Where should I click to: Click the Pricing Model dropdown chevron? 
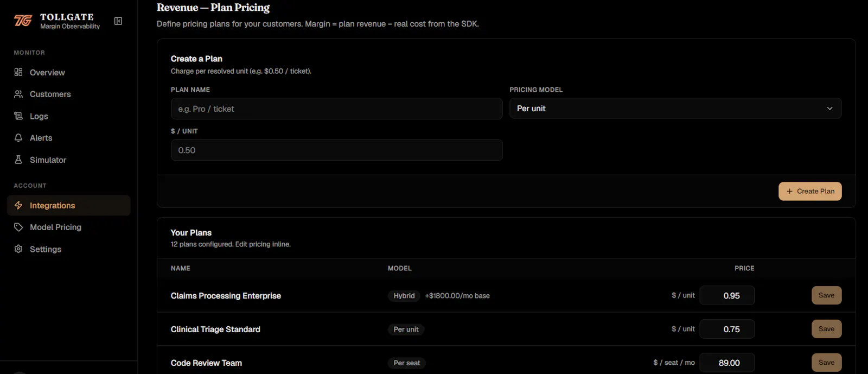tap(829, 109)
